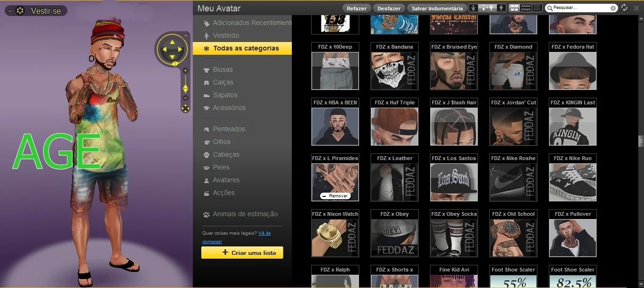Image resolution: width=644 pixels, height=288 pixels.
Task: Save outfit with Salvar Indumentária
Action: point(437,8)
